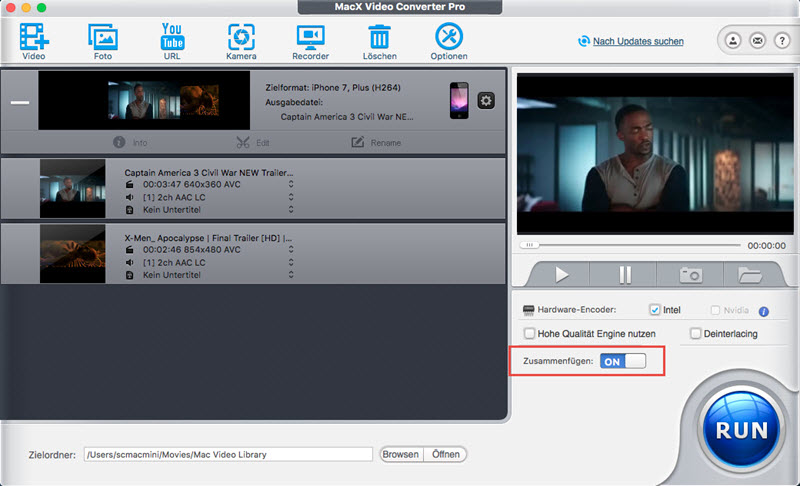The width and height of the screenshot is (800, 486).
Task: Launch the Kamera recorder
Action: point(241,41)
